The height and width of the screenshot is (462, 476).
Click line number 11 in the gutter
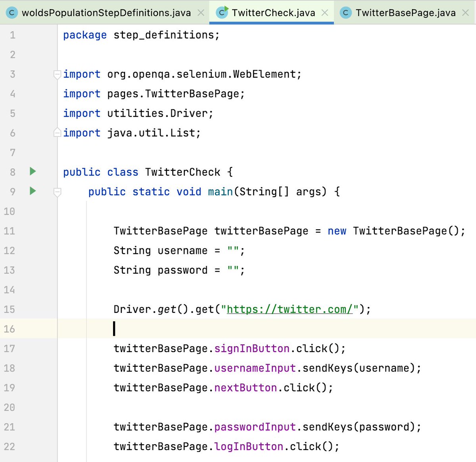coord(10,231)
